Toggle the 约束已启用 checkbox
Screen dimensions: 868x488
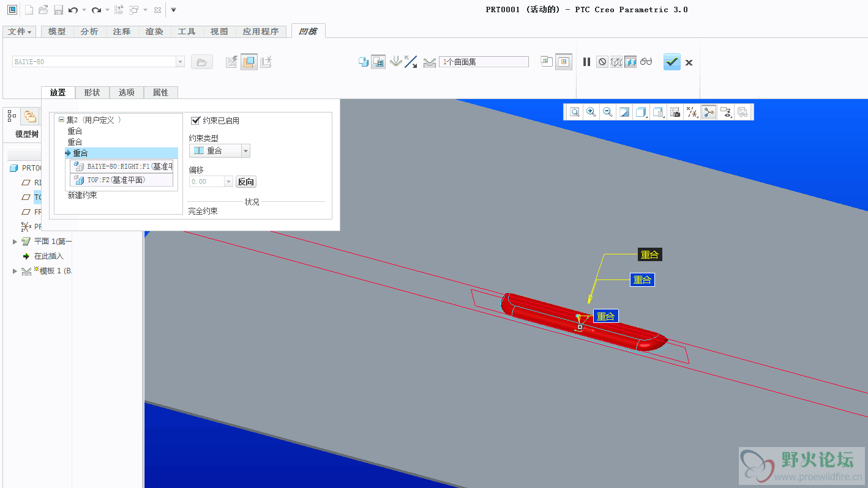coord(196,120)
